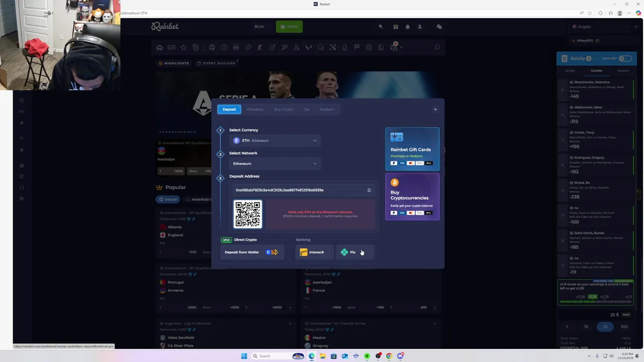Click Deposit from Wallet button
Screen dimensions: 644x362
[252, 252]
